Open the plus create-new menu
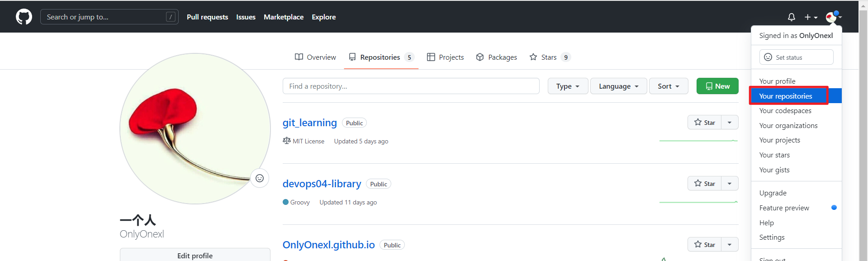Image resolution: width=868 pixels, height=261 pixels. click(x=811, y=17)
